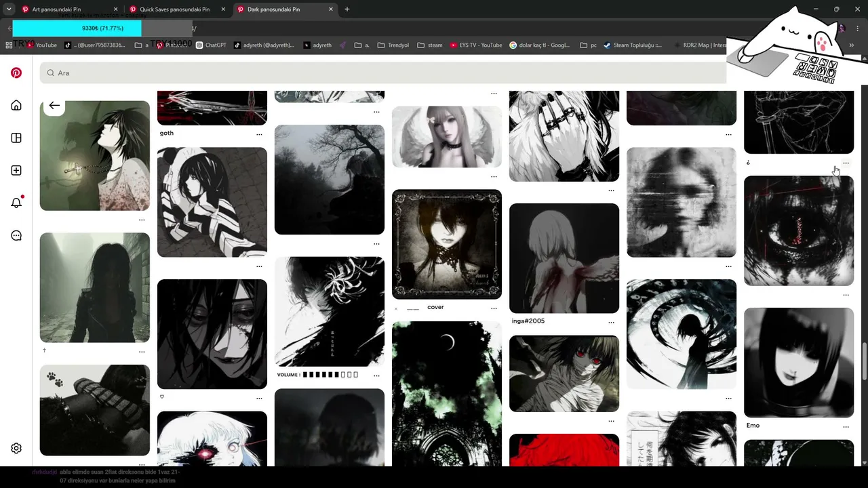The width and height of the screenshot is (868, 488).
Task: Open the gothic framed girl 'cover' pin image
Action: pyautogui.click(x=447, y=244)
